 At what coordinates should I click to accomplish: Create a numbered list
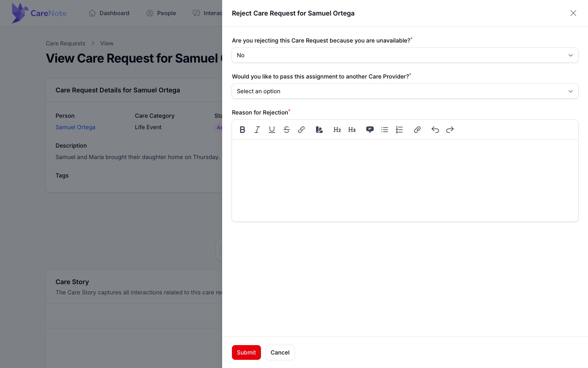click(399, 130)
